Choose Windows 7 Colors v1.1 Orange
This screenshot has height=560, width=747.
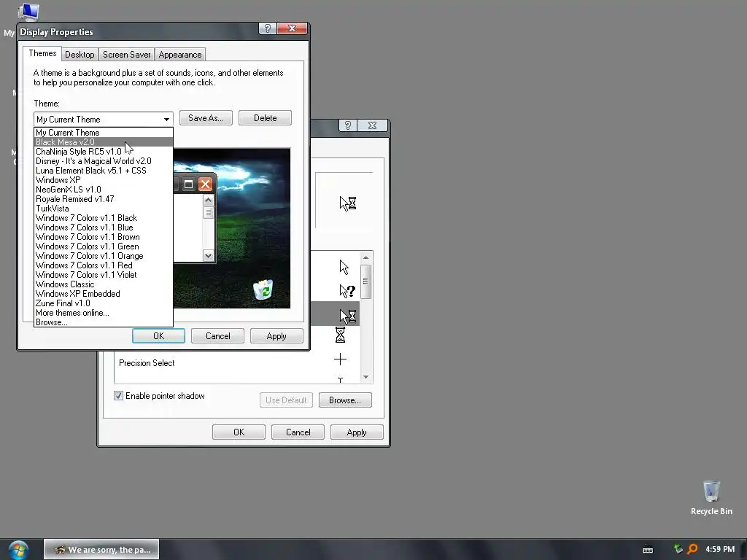pos(104,256)
